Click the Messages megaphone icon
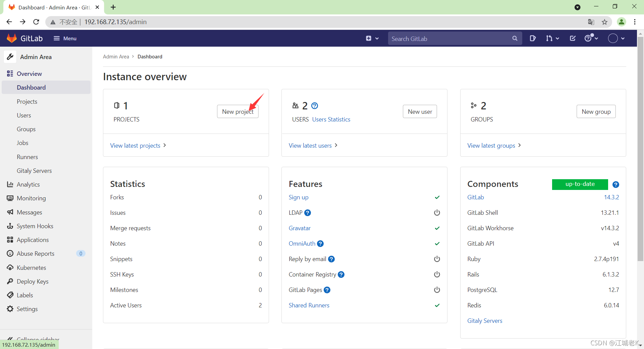Screen dimensions: 644x349 click(x=10, y=212)
